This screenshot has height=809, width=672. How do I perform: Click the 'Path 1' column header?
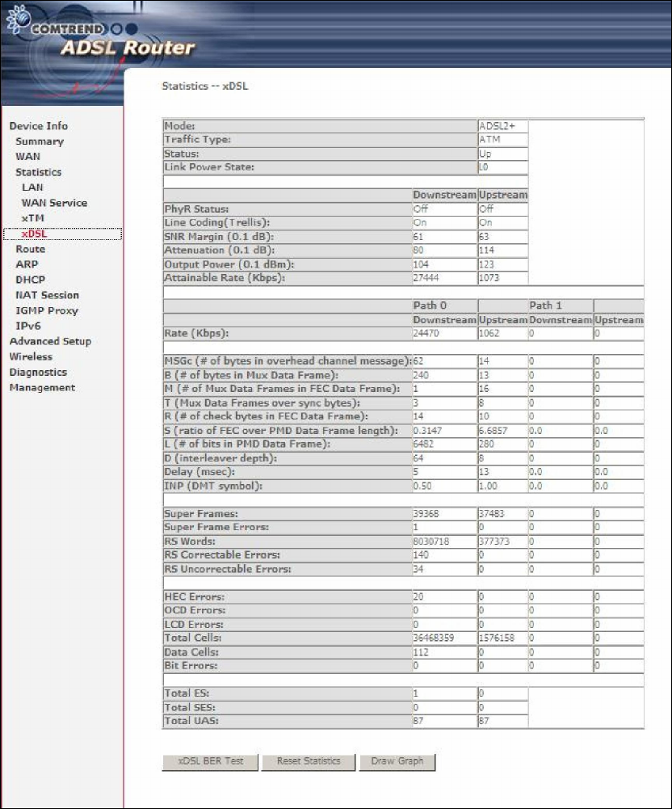point(546,305)
